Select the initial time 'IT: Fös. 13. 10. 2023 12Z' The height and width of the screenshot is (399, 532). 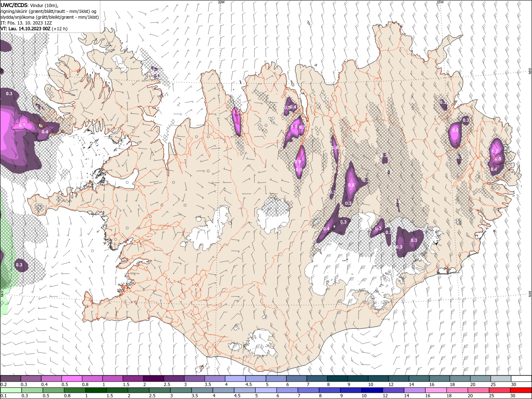click(x=25, y=23)
